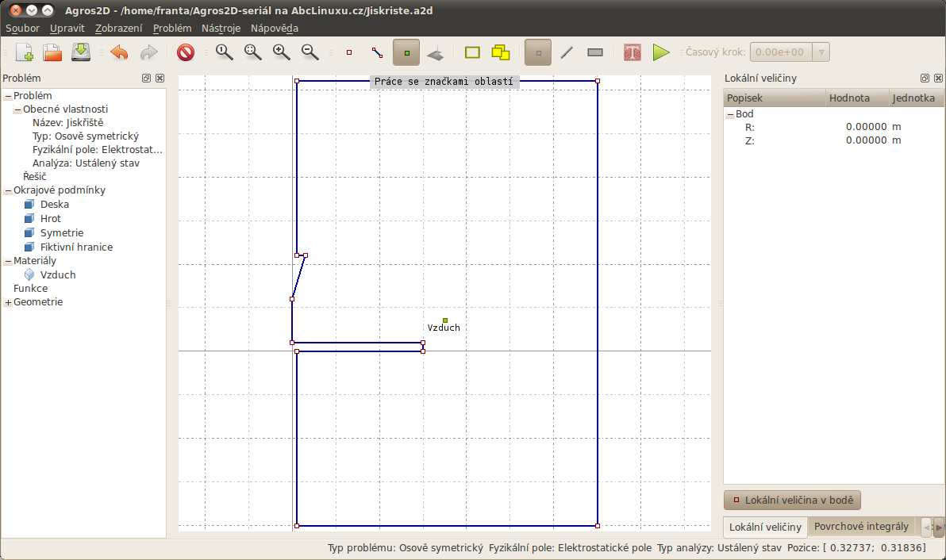946x560 pixels.
Task: Click the Hodnota column header
Action: pos(857,98)
